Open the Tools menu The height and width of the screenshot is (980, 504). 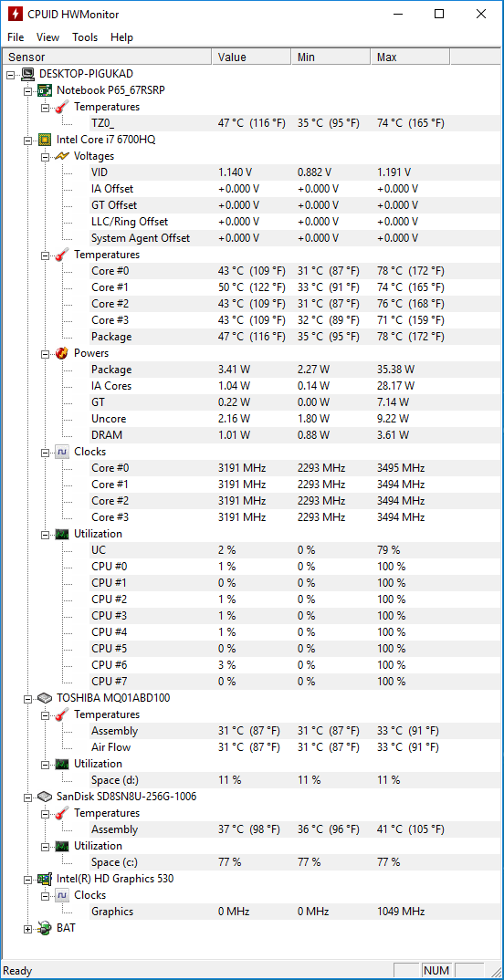[x=85, y=36]
